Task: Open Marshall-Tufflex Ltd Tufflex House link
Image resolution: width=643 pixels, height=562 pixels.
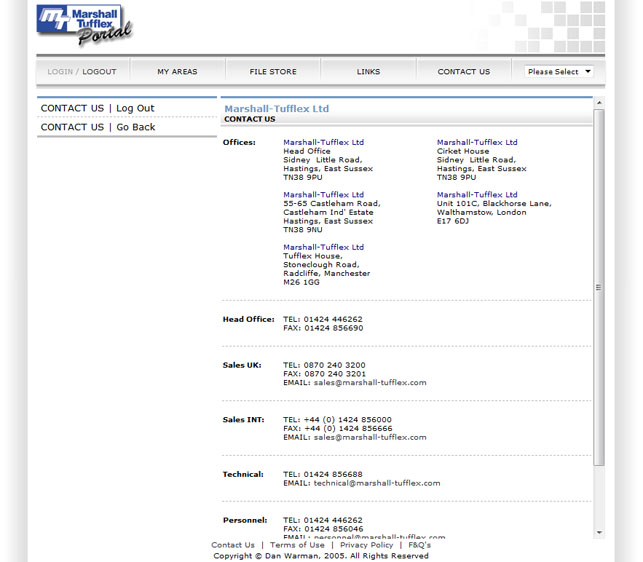Action: [x=324, y=247]
